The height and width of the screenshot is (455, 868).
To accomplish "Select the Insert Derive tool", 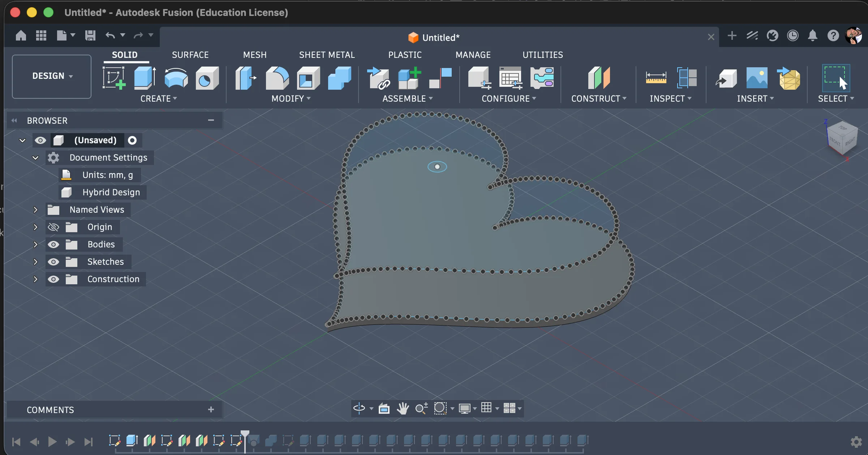I will pos(726,78).
